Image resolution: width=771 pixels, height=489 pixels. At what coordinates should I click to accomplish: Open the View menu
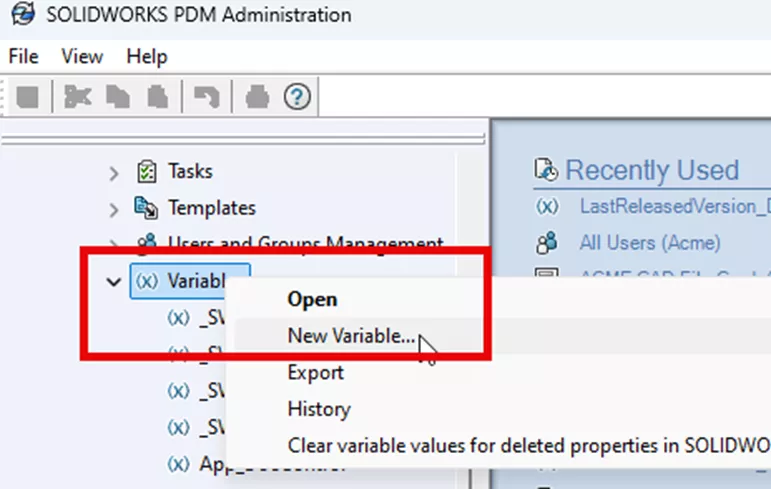coord(82,57)
